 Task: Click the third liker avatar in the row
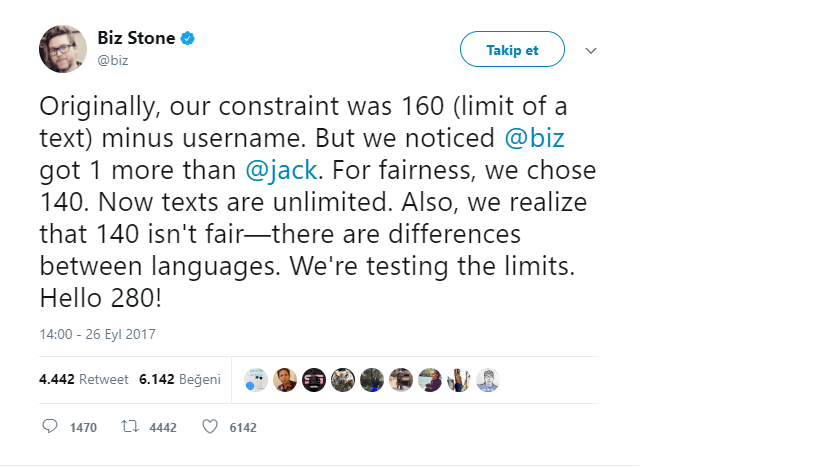coord(314,380)
